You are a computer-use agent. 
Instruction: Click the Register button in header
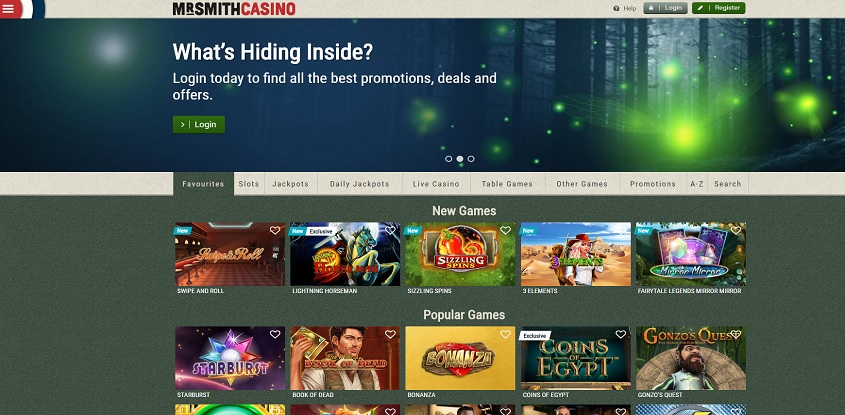coord(719,8)
